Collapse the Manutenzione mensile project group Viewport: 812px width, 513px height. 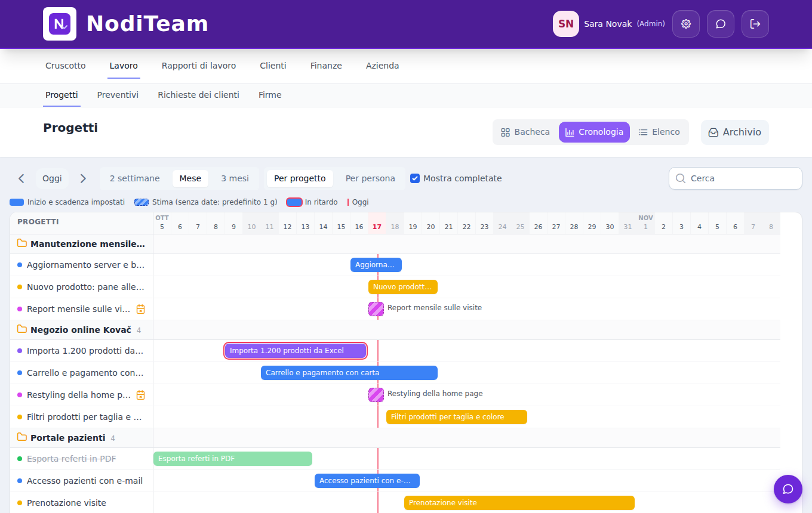[82, 244]
